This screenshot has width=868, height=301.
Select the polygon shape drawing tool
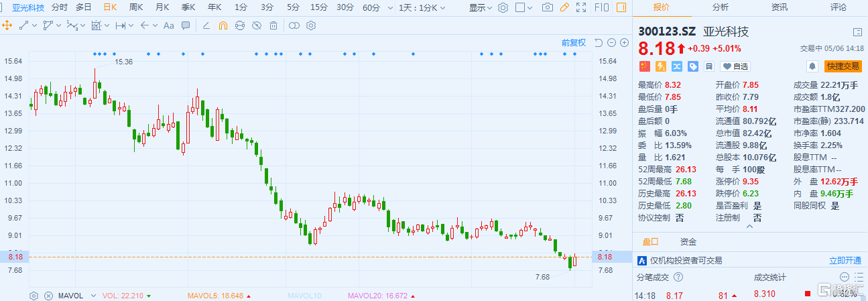pyautogui.click(x=47, y=25)
